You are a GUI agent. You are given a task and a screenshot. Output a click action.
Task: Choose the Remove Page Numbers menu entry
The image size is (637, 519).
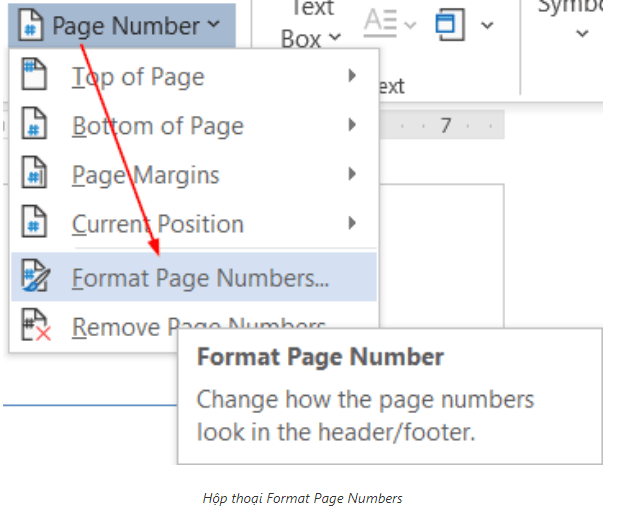coord(198,327)
